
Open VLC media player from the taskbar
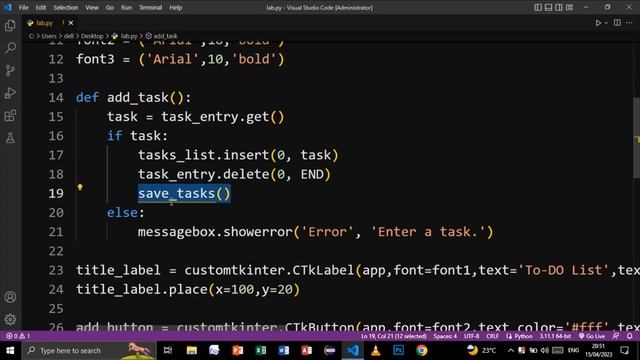[376, 350]
